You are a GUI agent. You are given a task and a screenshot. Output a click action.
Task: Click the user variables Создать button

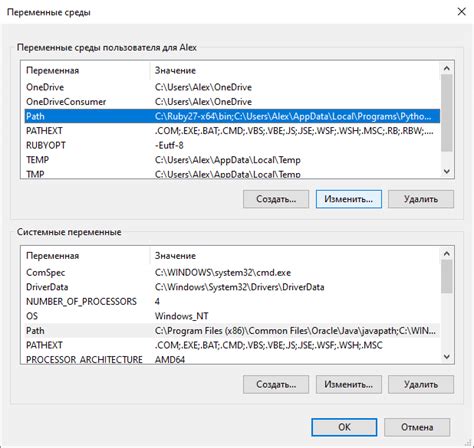pos(276,199)
